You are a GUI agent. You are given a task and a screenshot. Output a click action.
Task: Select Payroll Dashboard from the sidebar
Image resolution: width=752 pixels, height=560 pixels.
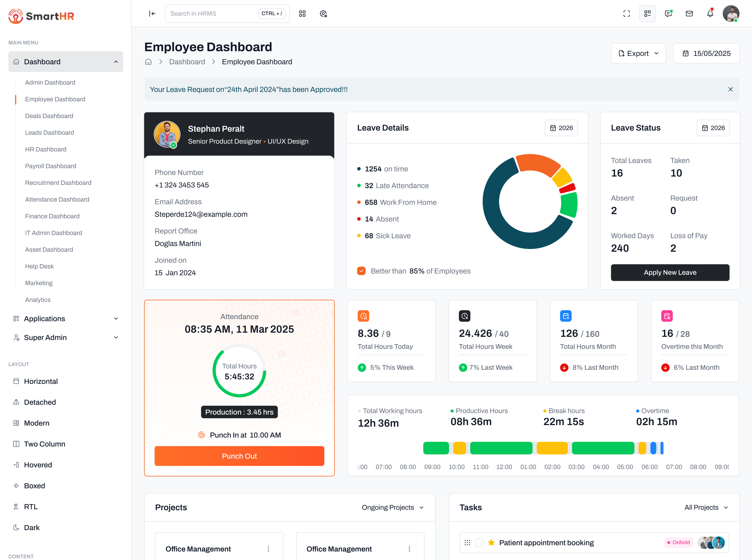pos(51,166)
